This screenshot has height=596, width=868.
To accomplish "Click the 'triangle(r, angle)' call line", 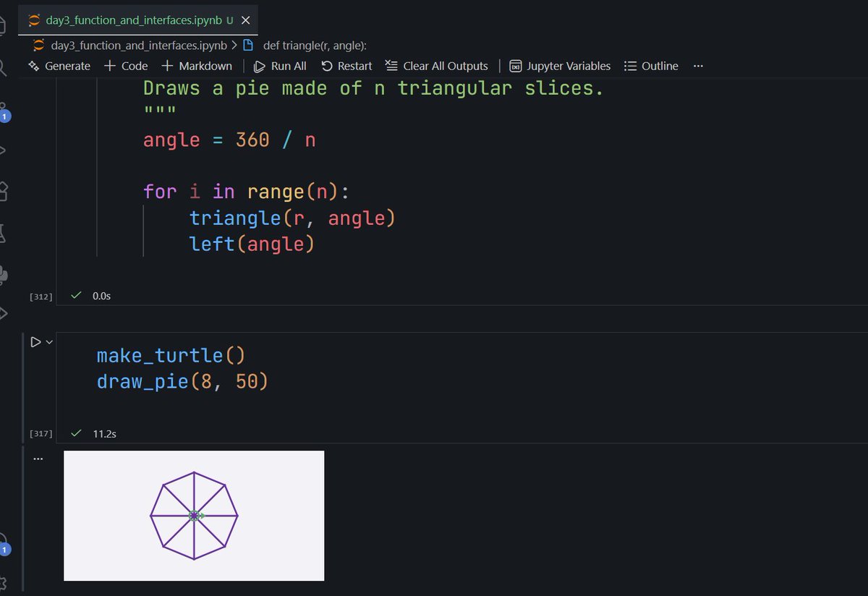I will [292, 218].
